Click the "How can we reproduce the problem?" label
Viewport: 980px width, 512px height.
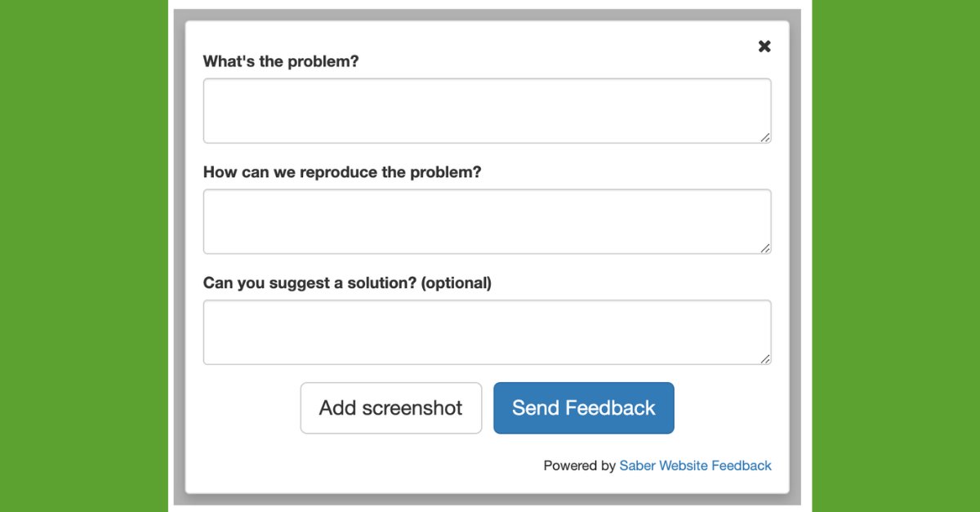coord(342,172)
